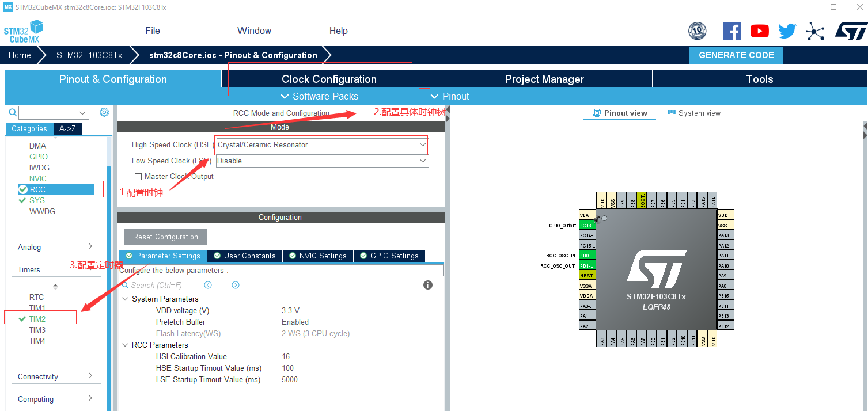The image size is (868, 411).
Task: Switch to System view
Action: point(694,113)
